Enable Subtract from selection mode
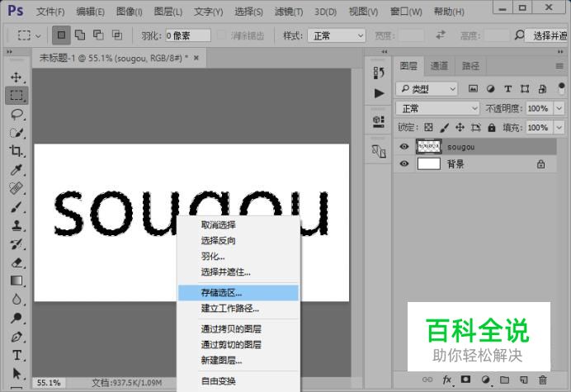Image resolution: width=571 pixels, height=392 pixels. tap(98, 35)
